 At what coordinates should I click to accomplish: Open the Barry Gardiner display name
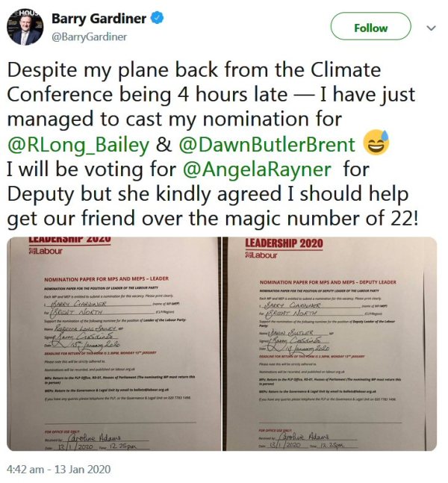pyautogui.click(x=99, y=19)
